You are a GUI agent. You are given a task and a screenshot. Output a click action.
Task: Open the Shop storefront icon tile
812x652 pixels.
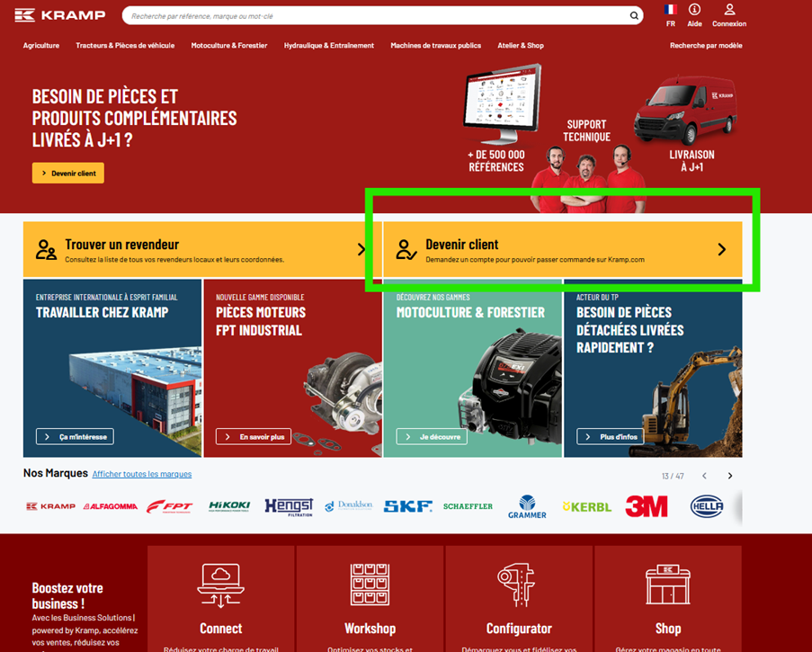pyautogui.click(x=667, y=585)
